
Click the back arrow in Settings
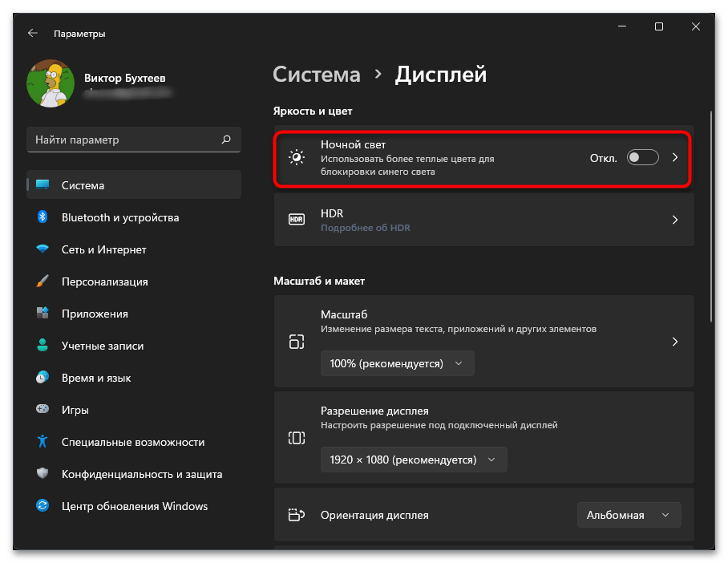(33, 33)
